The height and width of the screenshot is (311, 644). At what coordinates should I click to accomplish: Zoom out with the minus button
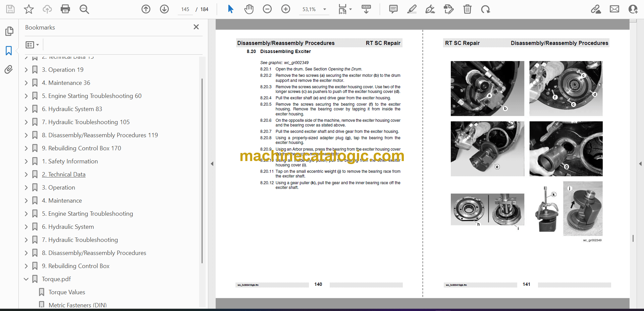point(267,9)
